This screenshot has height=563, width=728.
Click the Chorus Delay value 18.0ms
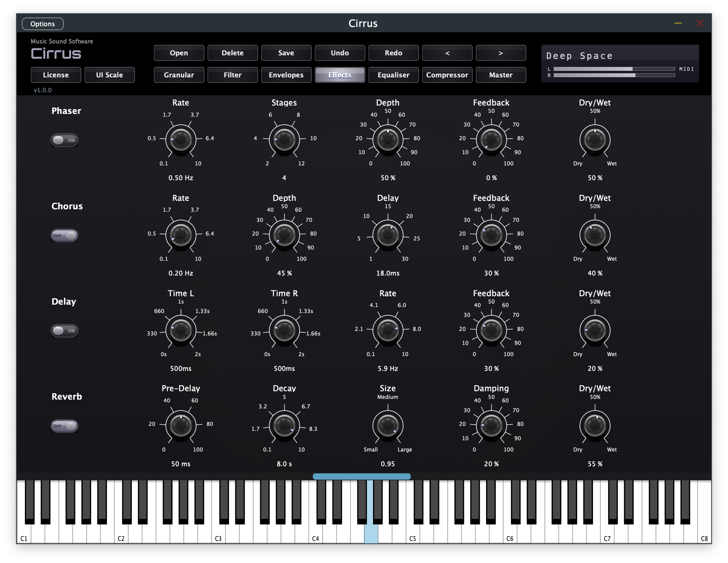(x=388, y=273)
